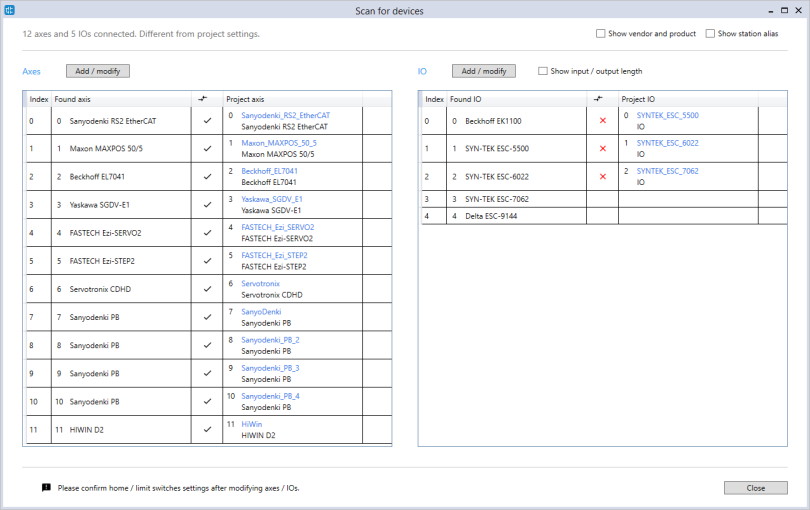The image size is (810, 510).
Task: Click the checkmark in axis row 9
Action: point(207,374)
